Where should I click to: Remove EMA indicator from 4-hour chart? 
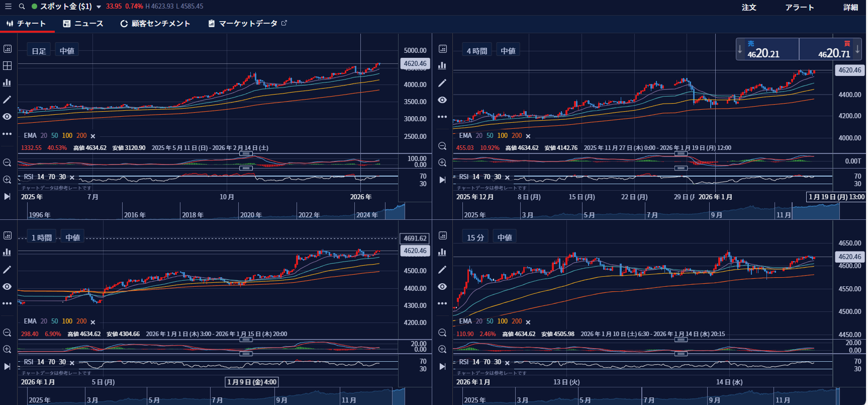[528, 136]
